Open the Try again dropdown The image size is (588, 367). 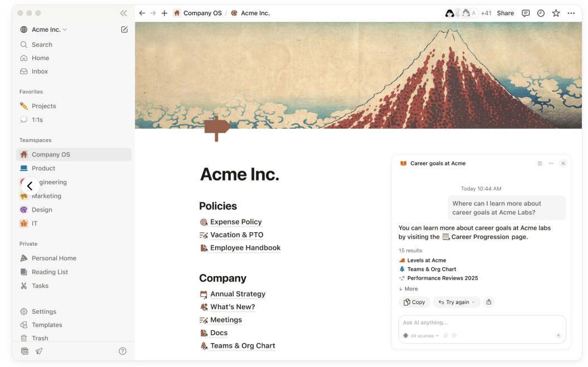[x=457, y=302]
